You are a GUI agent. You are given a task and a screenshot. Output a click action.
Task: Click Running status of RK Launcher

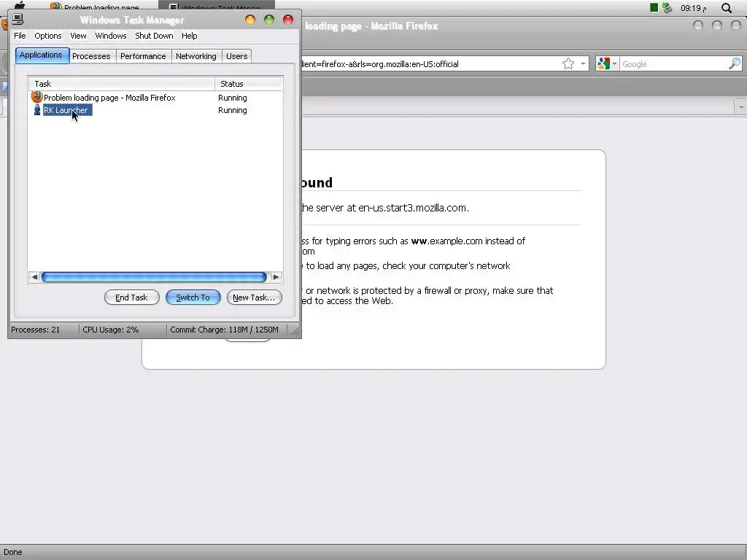[233, 110]
